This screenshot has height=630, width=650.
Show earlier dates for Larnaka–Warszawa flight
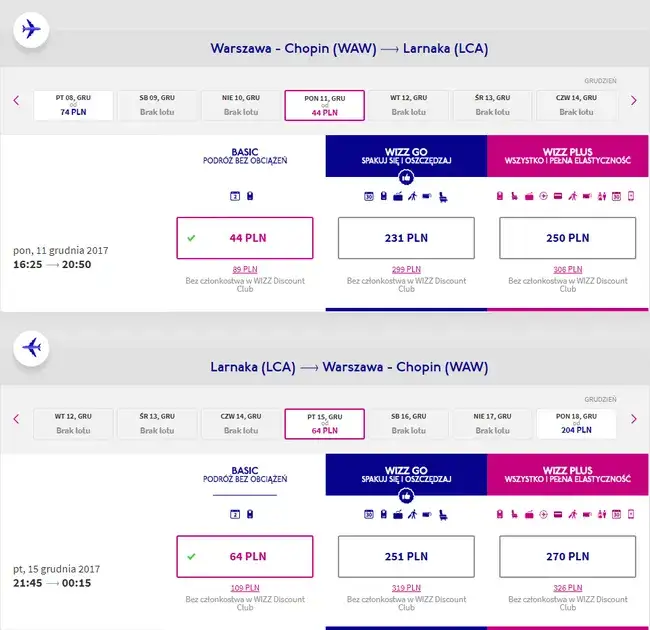point(16,419)
